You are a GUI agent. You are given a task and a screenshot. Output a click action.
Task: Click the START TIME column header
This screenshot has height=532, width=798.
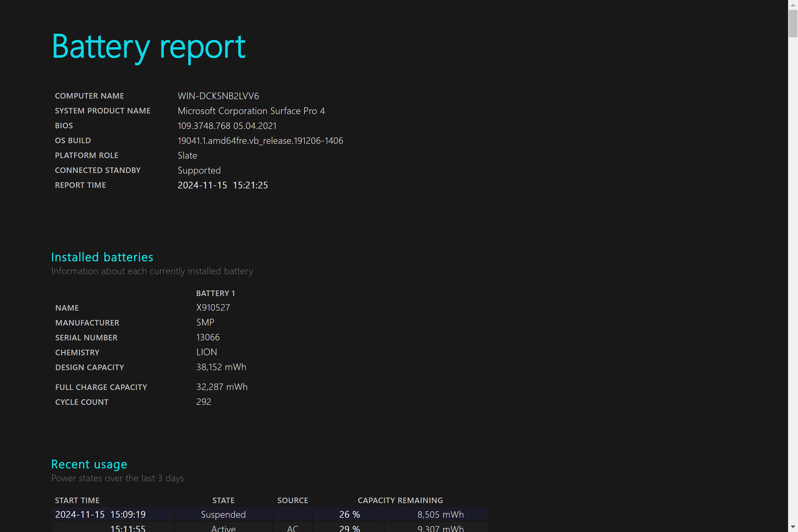click(77, 500)
